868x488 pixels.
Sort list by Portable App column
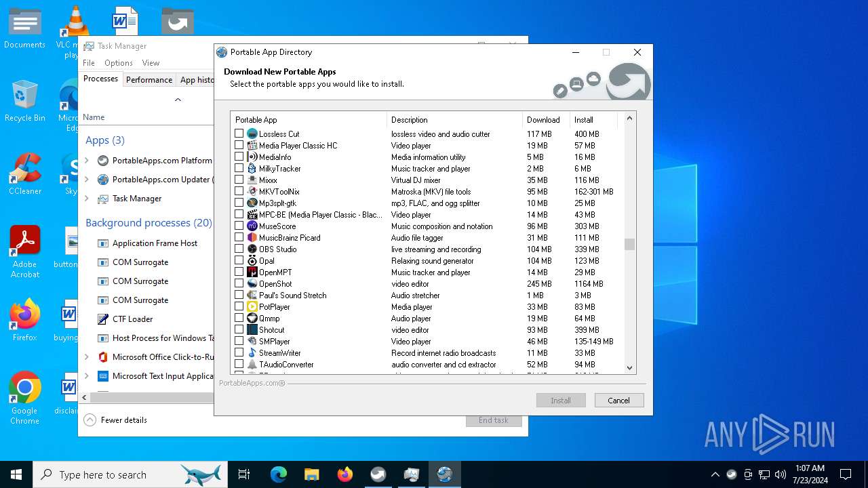[309, 119]
